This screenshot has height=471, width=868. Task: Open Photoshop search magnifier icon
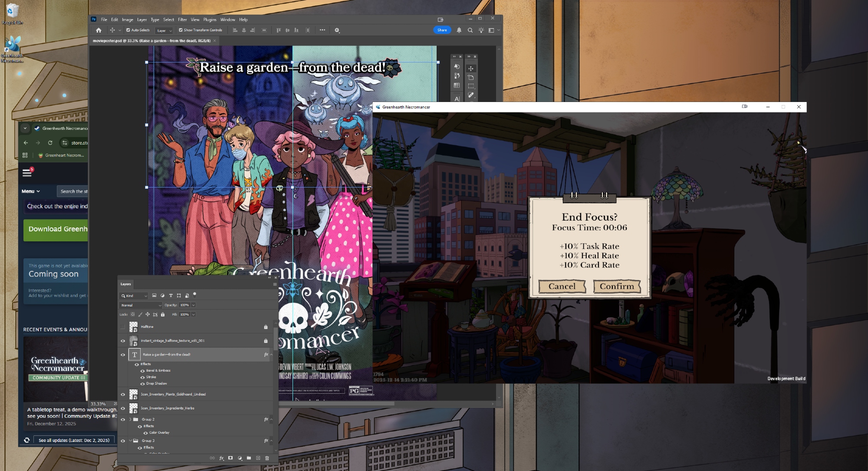(470, 30)
